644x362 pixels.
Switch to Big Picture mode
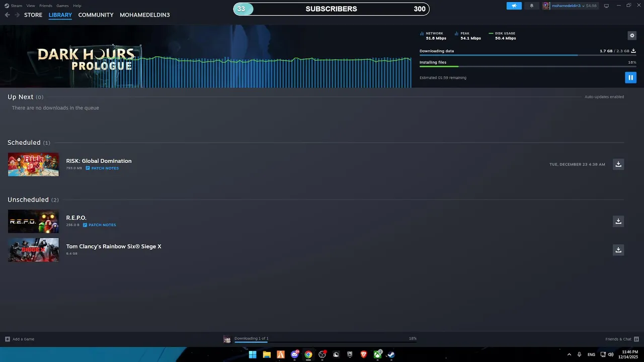(x=606, y=6)
